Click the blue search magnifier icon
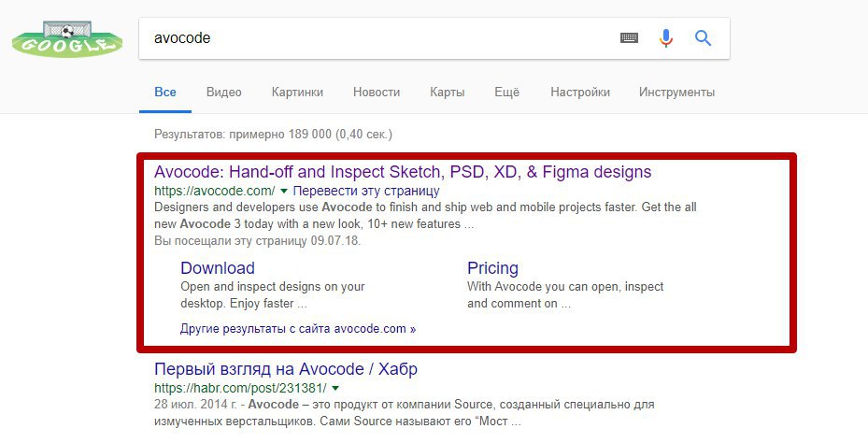 pos(704,38)
